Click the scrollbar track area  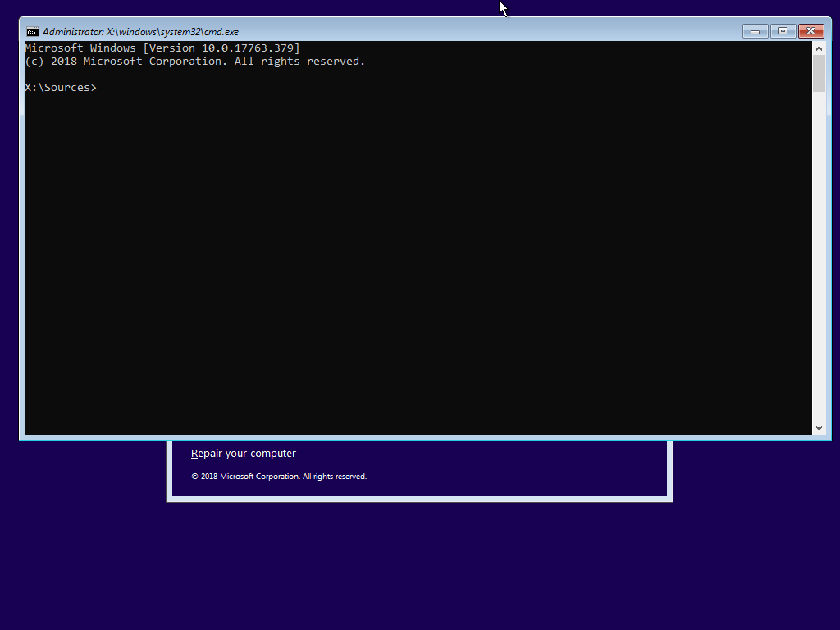coord(819,246)
